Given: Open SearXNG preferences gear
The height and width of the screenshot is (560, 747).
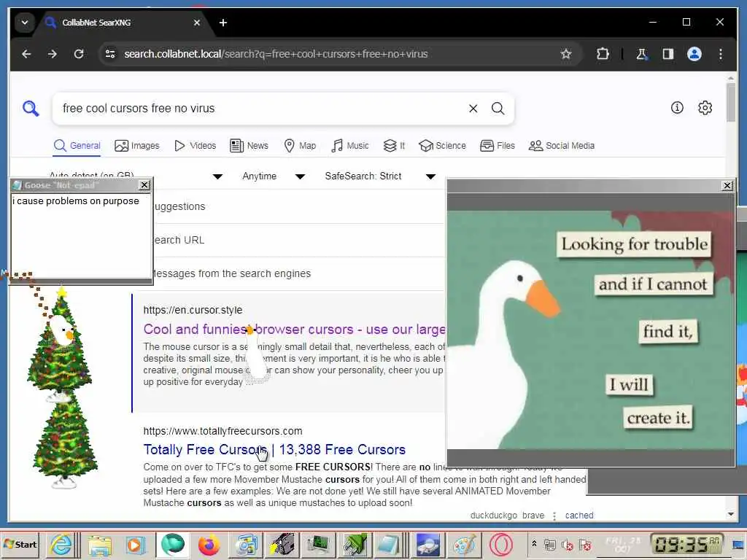Looking at the screenshot, I should [705, 108].
